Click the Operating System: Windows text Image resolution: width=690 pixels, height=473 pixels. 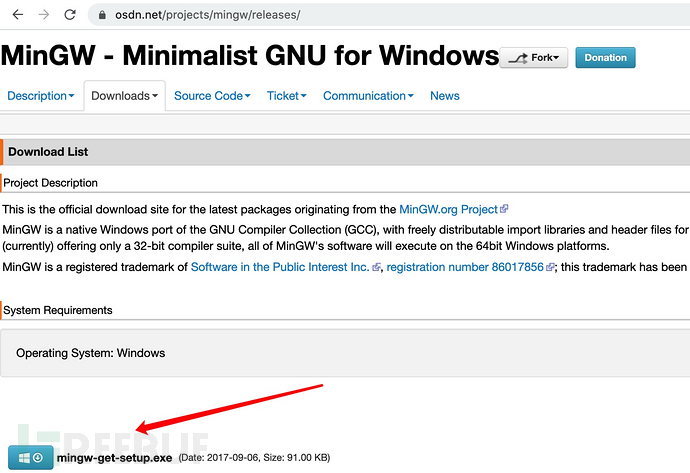(91, 353)
